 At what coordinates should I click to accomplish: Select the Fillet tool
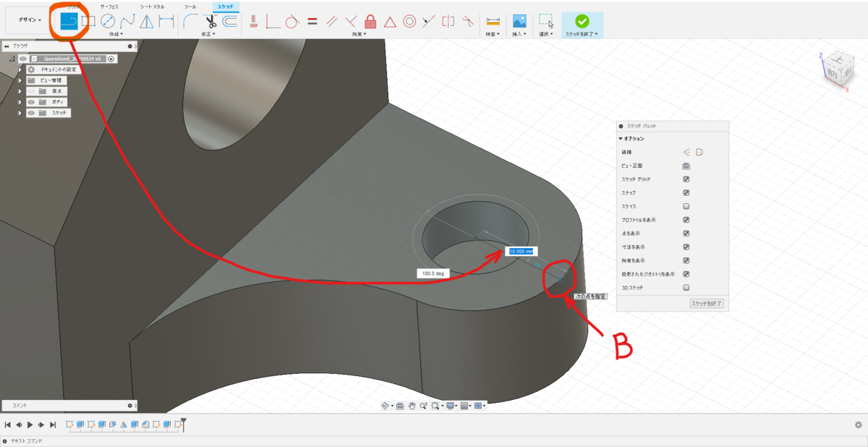click(x=191, y=21)
